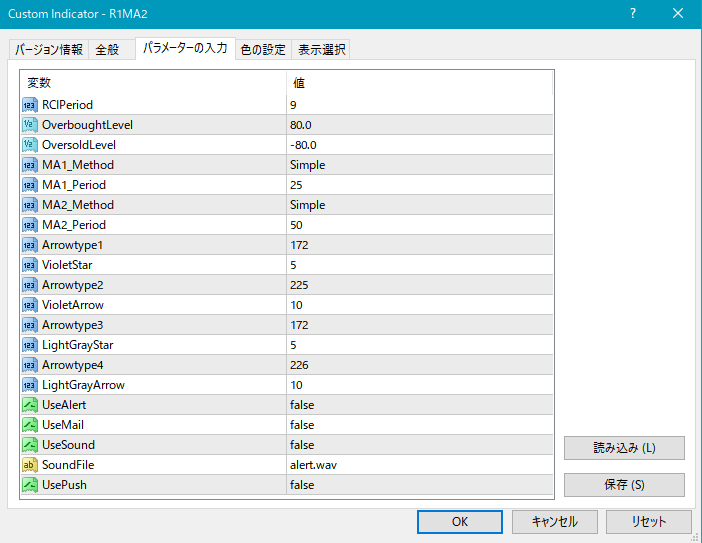Viewport: 702px width, 543px height.
Task: Select the RCIPeriod value field
Action: [418, 105]
